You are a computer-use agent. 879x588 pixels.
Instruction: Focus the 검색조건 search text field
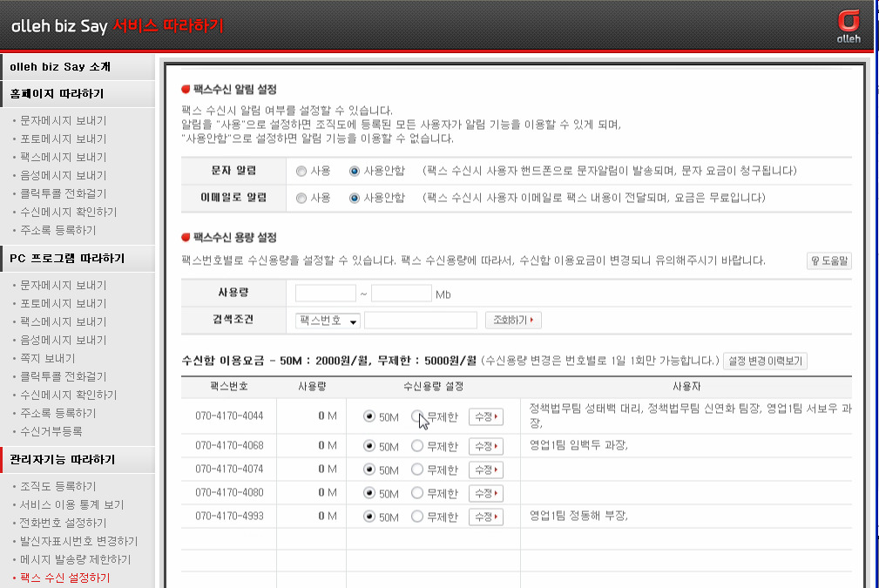tap(421, 320)
